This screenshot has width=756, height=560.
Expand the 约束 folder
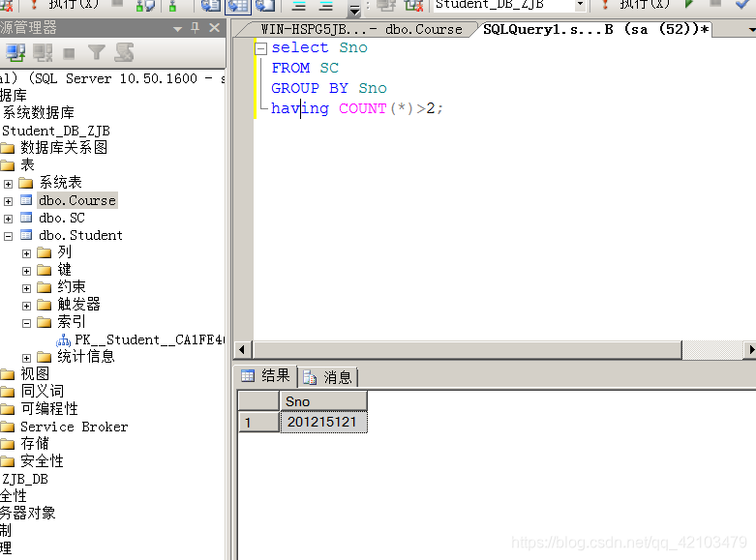coord(26,288)
